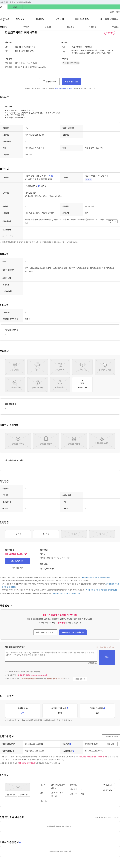
Task: Click the 서류 selection step box
Action: (x=18, y=534)
